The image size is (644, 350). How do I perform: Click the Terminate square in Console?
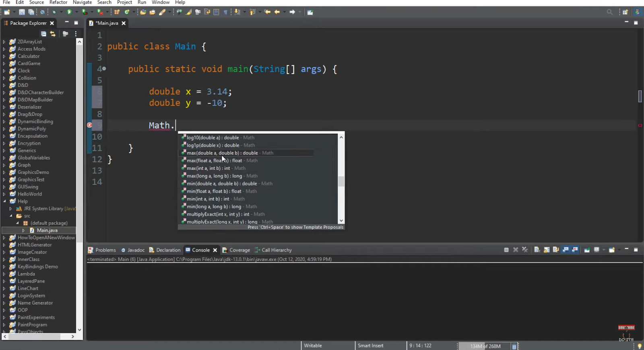[506, 250]
